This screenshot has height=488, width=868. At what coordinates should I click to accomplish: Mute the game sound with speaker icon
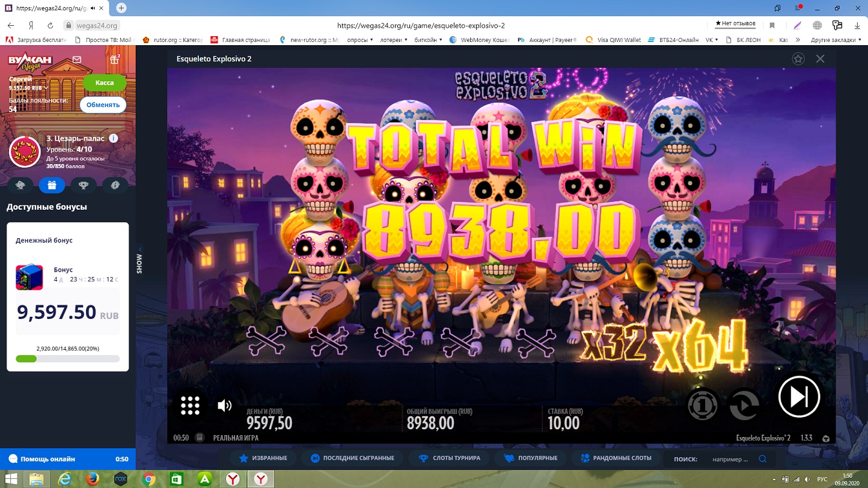[x=224, y=405]
